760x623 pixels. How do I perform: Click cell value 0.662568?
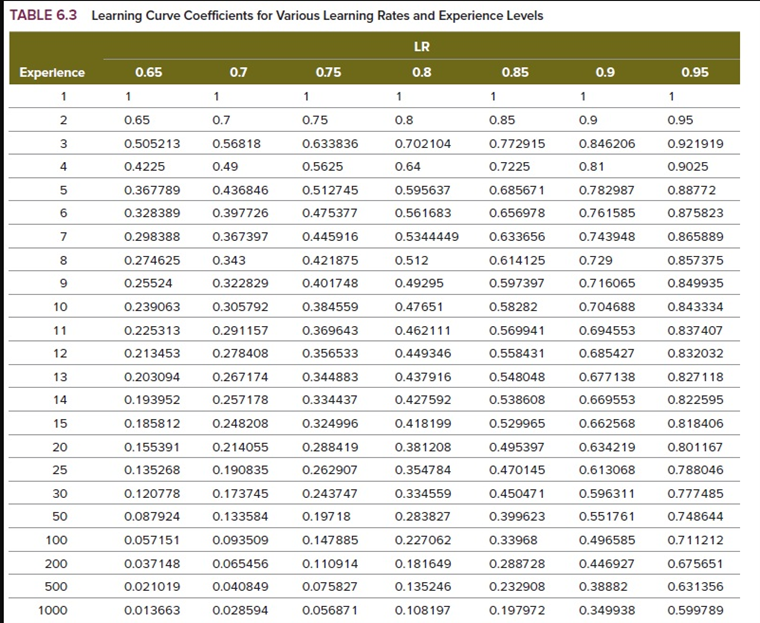click(x=607, y=423)
